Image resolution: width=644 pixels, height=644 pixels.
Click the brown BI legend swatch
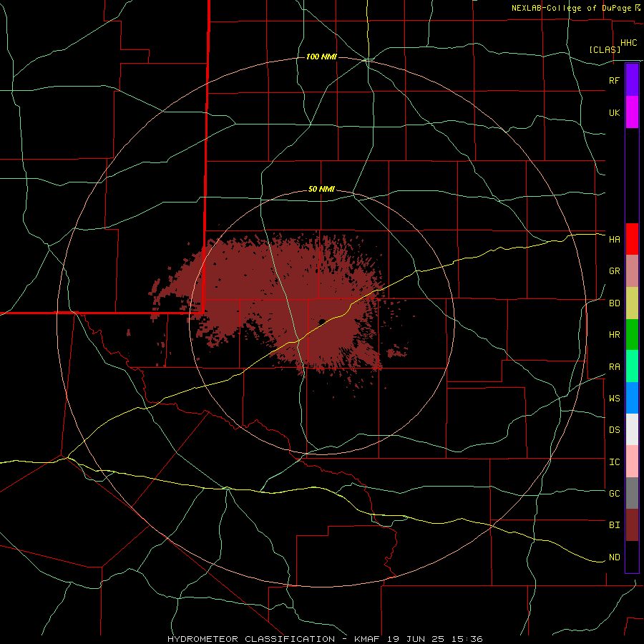tap(632, 525)
